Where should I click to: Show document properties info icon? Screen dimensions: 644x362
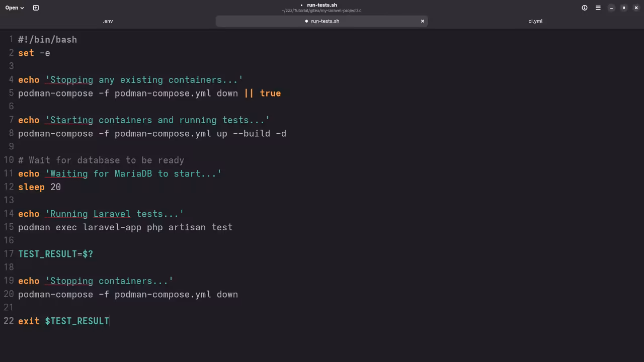coord(585,8)
